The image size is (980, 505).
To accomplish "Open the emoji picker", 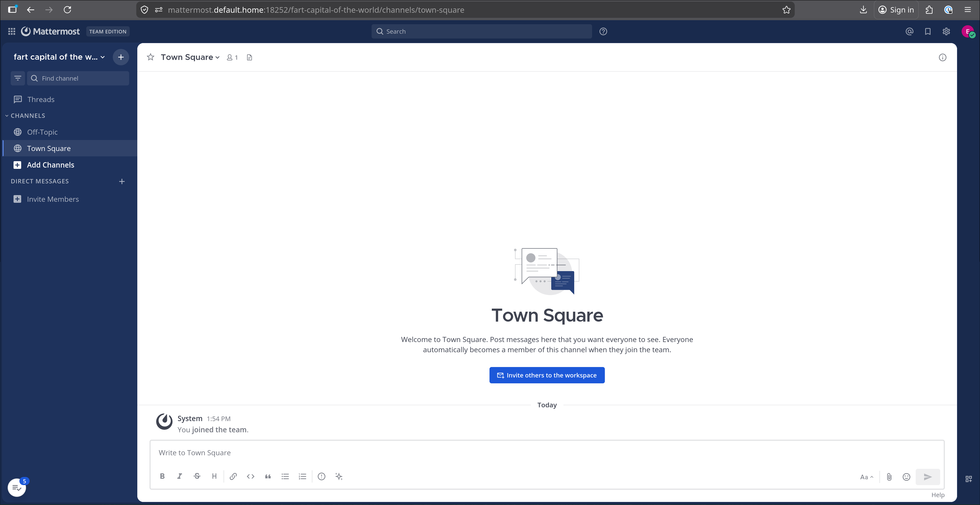I will (906, 476).
